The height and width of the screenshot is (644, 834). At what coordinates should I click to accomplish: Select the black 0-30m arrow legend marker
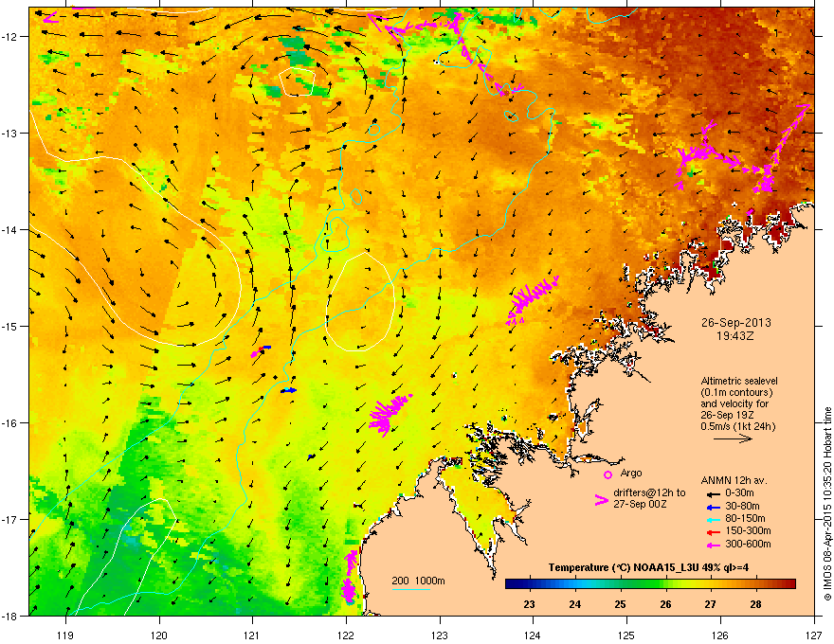(x=713, y=493)
